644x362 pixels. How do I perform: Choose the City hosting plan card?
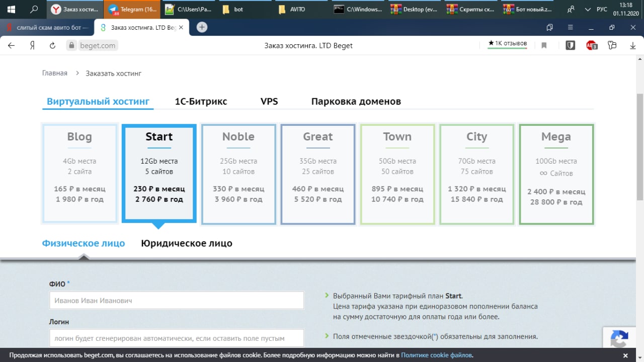click(x=477, y=174)
